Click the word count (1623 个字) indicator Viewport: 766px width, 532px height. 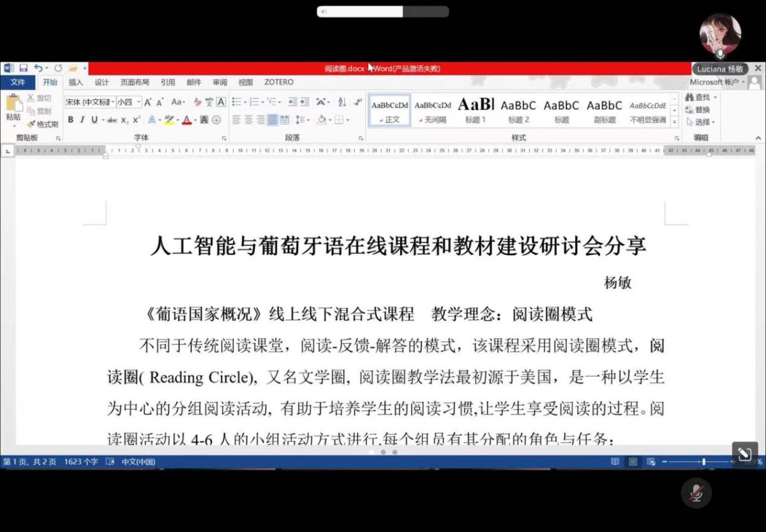81,461
